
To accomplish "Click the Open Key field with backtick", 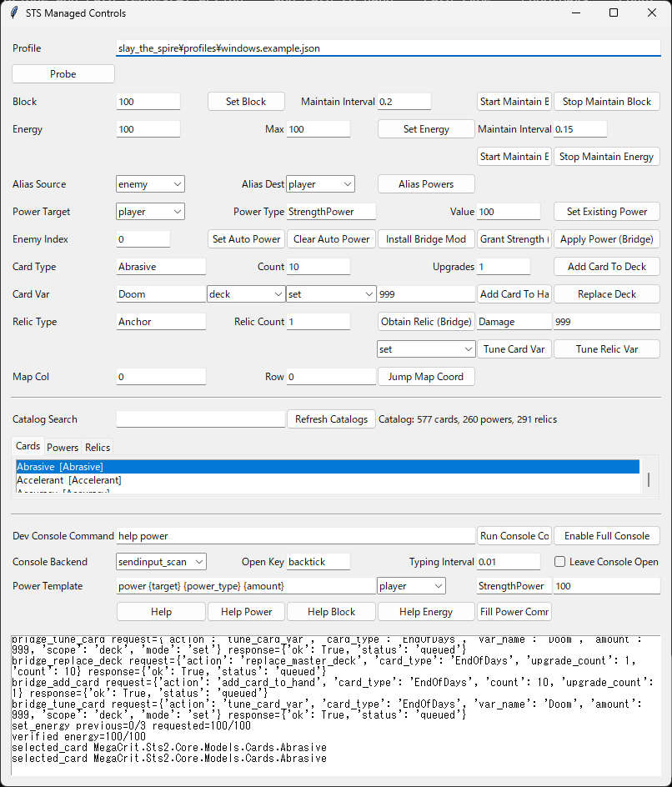I will click(x=318, y=562).
